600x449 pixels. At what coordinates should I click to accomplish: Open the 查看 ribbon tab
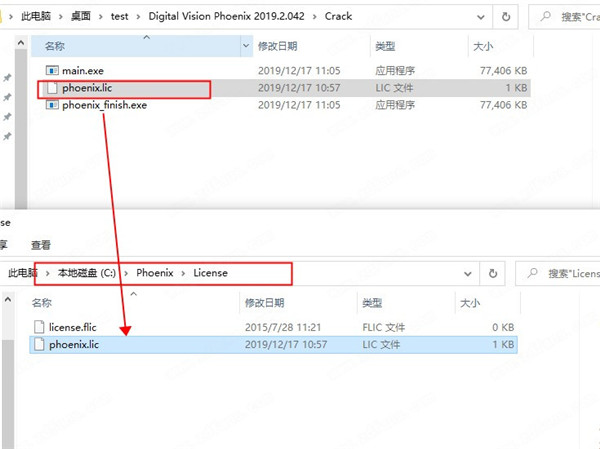click(41, 245)
